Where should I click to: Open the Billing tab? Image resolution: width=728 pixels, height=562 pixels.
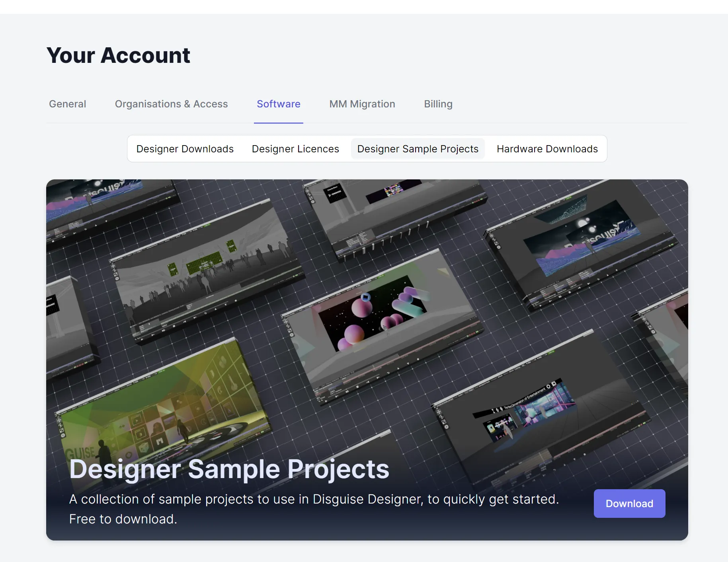tap(438, 104)
